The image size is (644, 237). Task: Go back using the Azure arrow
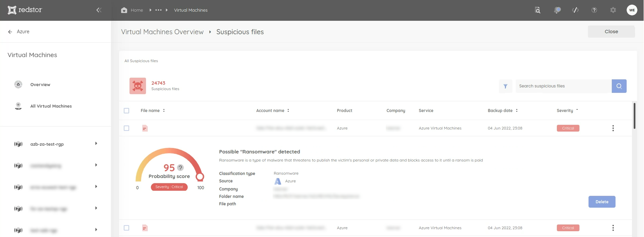coord(10,32)
